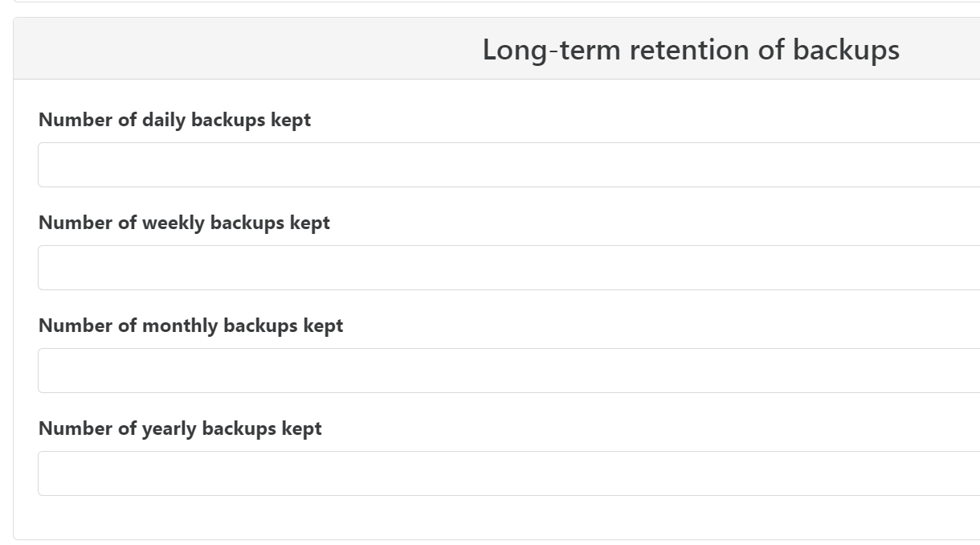Click the daily backups kept input field
This screenshot has height=545, width=980.
pos(508,165)
